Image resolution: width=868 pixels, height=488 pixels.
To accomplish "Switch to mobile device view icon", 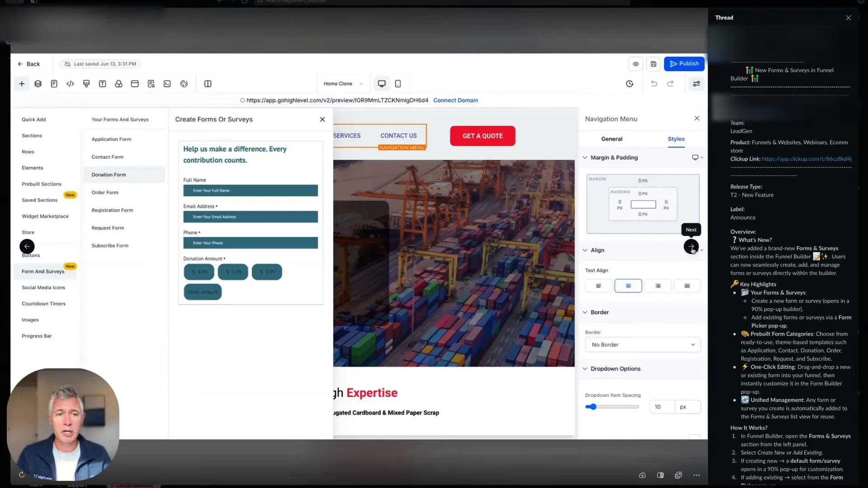I will click(398, 84).
